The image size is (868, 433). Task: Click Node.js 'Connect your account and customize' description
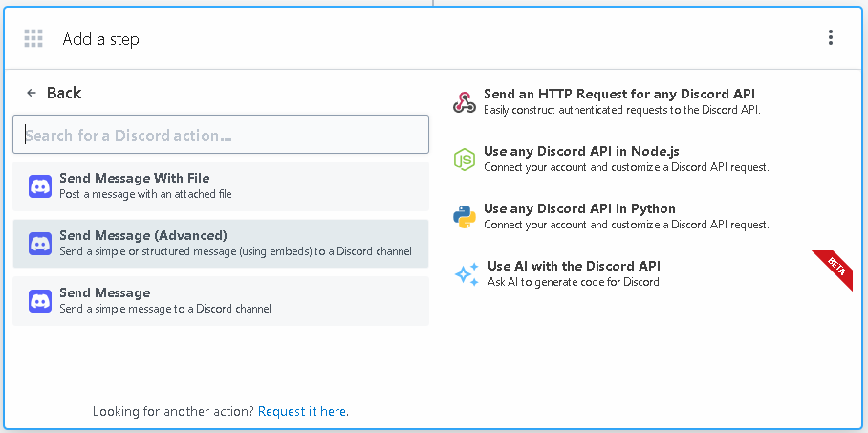pyautogui.click(x=626, y=167)
